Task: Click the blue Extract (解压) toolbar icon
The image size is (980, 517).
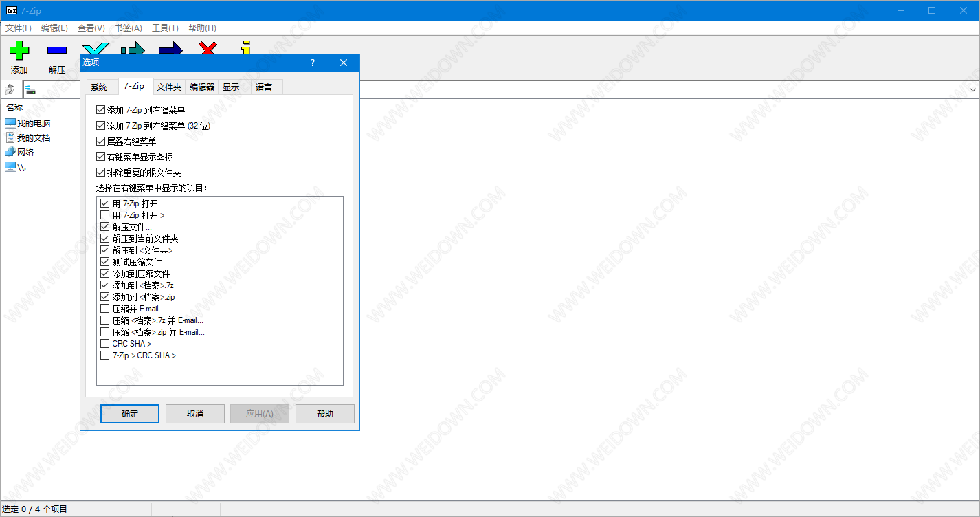Action: point(57,51)
